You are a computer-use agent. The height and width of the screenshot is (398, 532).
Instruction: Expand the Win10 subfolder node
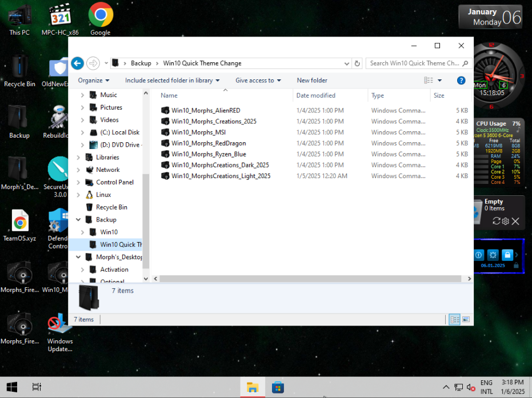(82, 232)
